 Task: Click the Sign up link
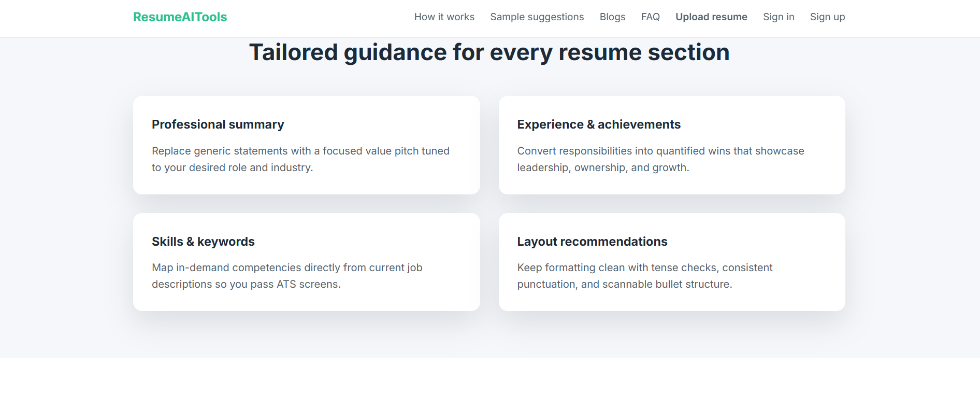click(827, 17)
